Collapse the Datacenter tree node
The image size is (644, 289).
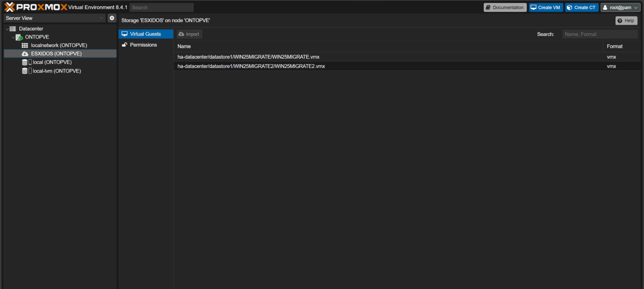[7, 29]
